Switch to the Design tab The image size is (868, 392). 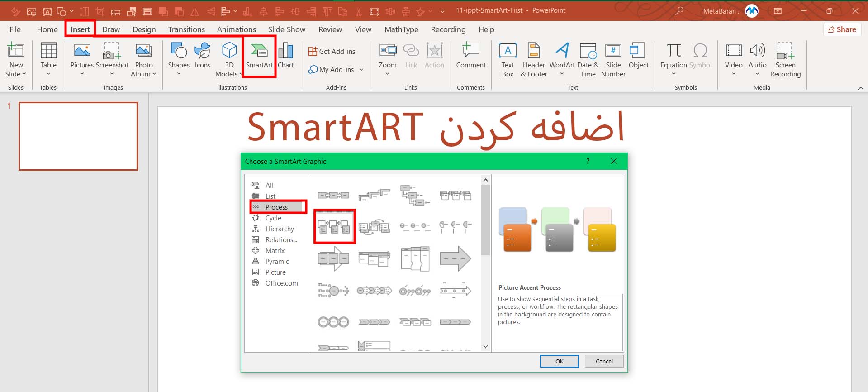click(x=144, y=29)
